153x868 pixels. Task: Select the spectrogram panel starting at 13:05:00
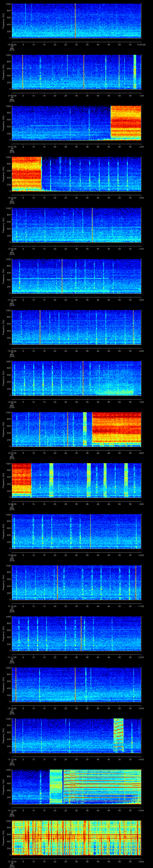click(x=76, y=327)
